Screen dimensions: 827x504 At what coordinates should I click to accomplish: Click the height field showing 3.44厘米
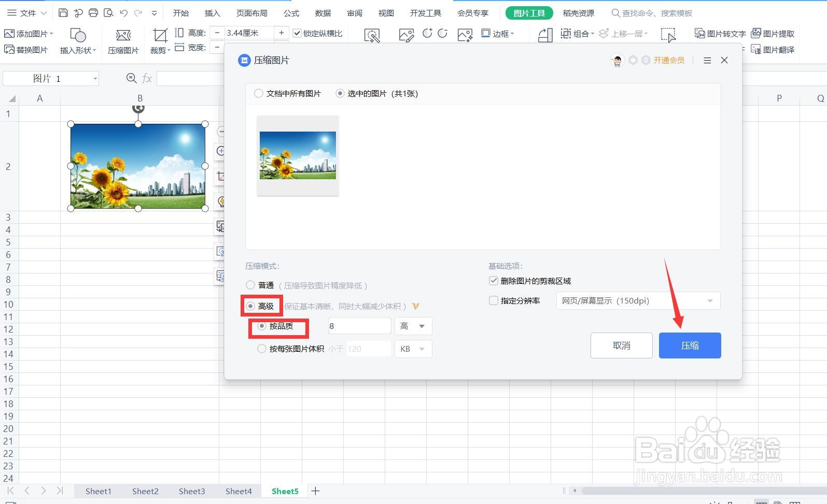click(x=249, y=33)
